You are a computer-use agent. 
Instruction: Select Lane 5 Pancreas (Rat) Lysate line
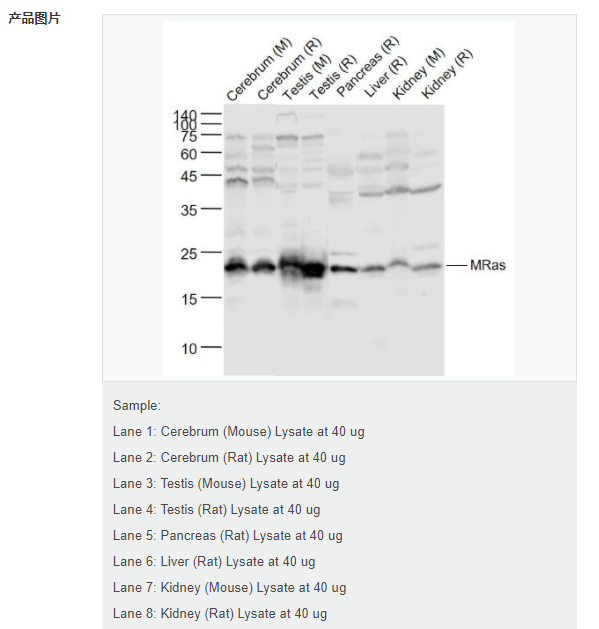228,536
